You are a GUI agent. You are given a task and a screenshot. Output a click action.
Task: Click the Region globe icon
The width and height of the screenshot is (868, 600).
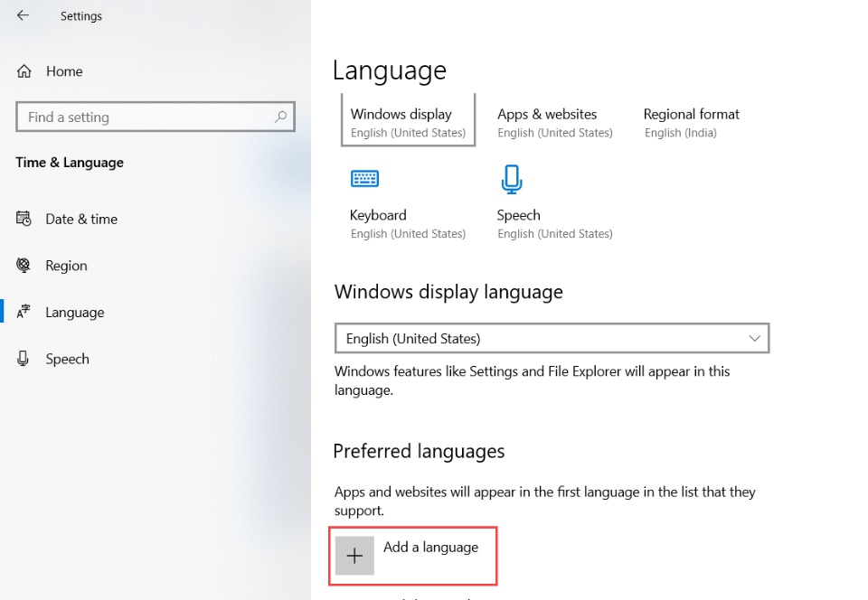tap(24, 266)
